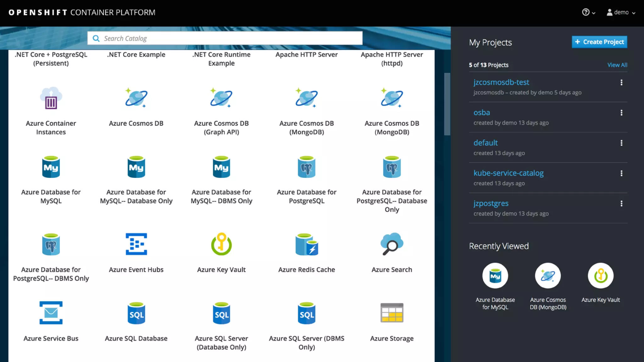Open the actions menu for jzpostgres project
Viewport: 644px width, 362px height.
[x=621, y=204]
